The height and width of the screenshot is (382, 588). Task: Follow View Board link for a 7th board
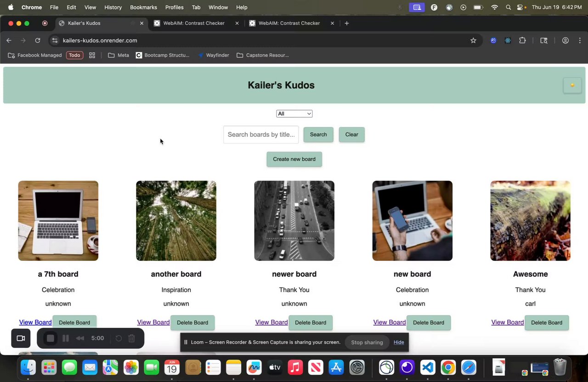(35, 322)
